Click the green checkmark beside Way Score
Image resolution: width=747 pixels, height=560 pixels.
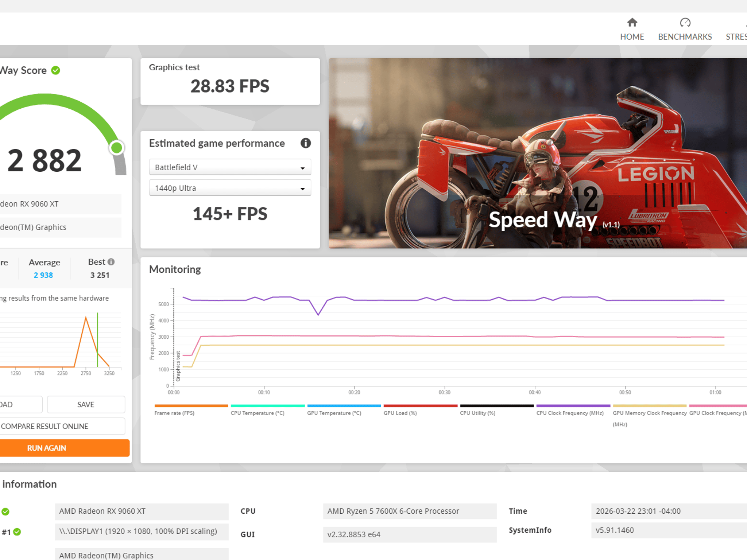click(x=55, y=70)
